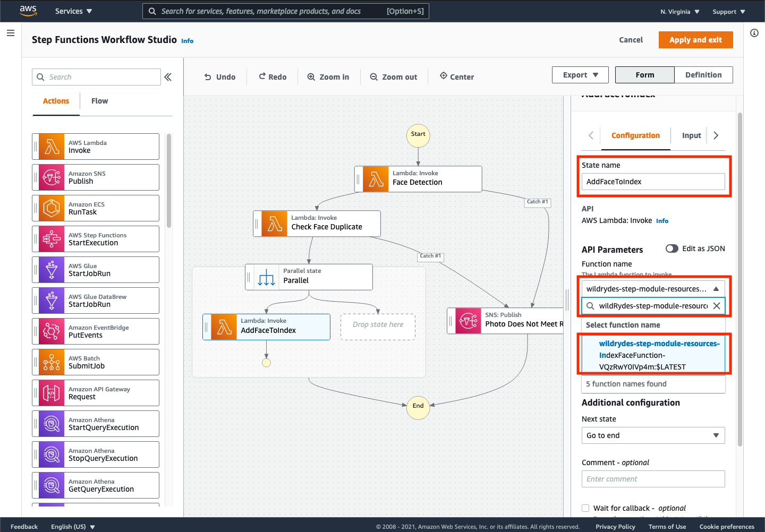
Task: Open the English (US) language selector
Action: tap(73, 527)
